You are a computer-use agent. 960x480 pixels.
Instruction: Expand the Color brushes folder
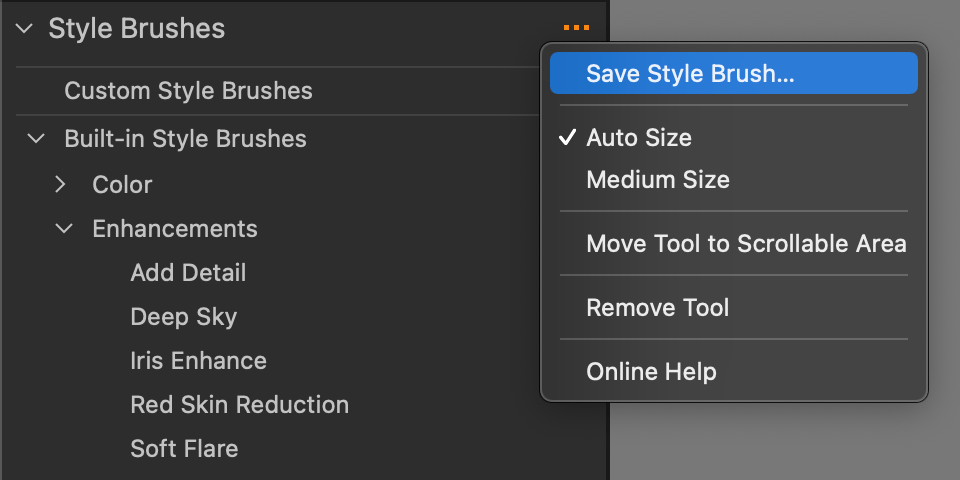pyautogui.click(x=60, y=184)
